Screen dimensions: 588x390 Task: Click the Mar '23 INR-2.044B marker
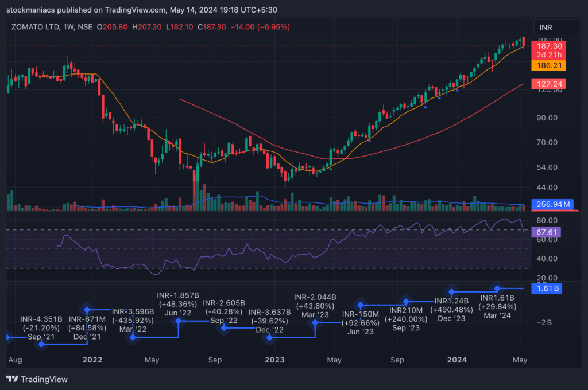pyautogui.click(x=315, y=322)
